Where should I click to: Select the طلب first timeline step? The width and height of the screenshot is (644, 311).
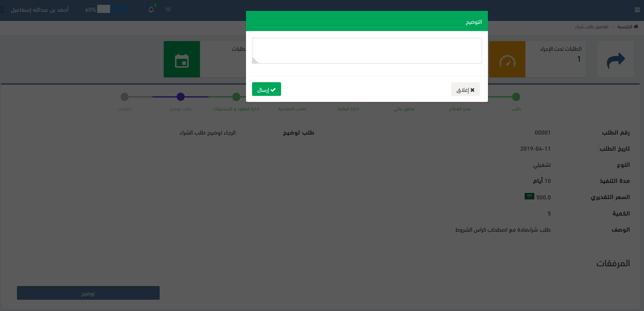(x=516, y=97)
